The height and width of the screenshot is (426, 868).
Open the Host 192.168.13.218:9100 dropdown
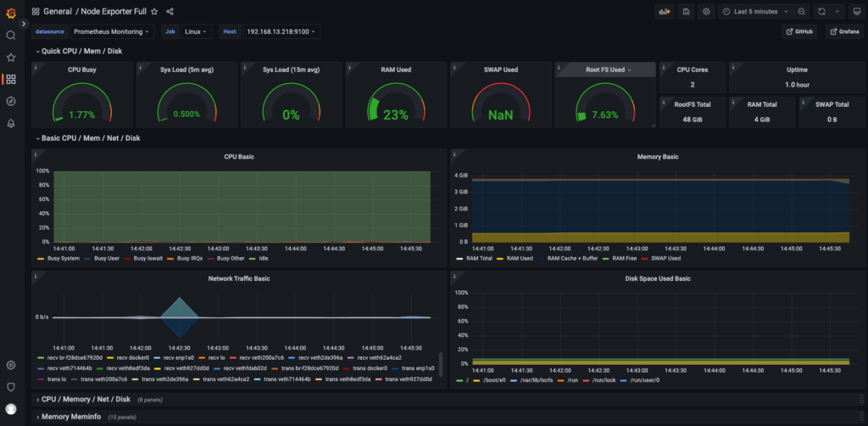click(x=281, y=31)
